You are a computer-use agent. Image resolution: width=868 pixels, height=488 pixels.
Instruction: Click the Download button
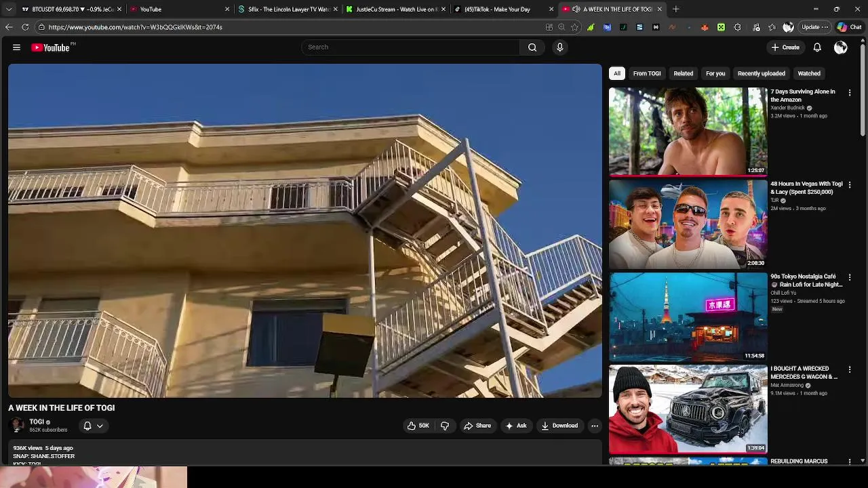(559, 426)
